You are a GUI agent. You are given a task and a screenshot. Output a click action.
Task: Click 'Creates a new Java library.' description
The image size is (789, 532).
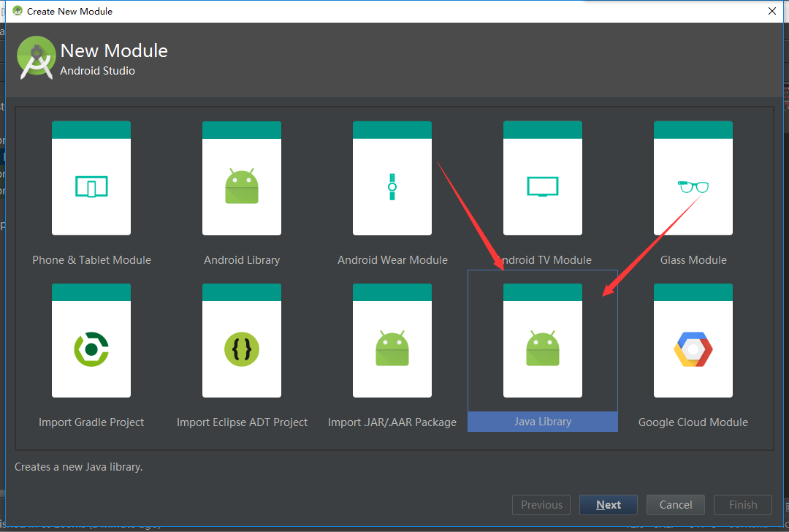pyautogui.click(x=78, y=467)
